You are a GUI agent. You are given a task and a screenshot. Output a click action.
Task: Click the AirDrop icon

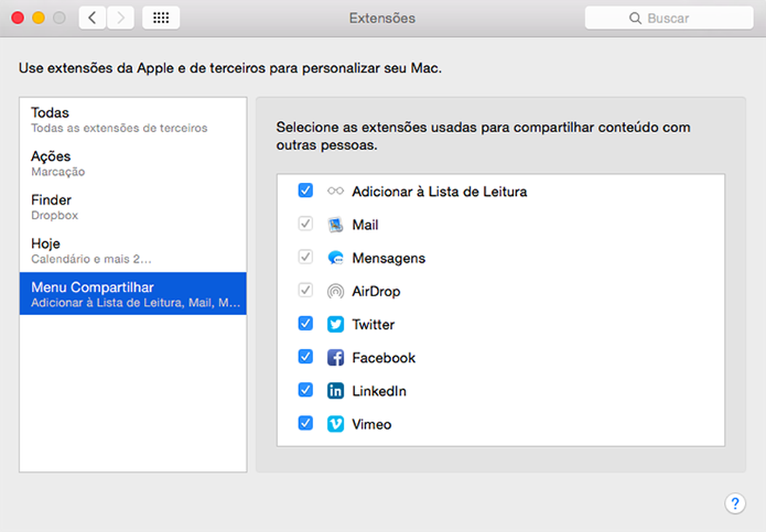coord(336,292)
